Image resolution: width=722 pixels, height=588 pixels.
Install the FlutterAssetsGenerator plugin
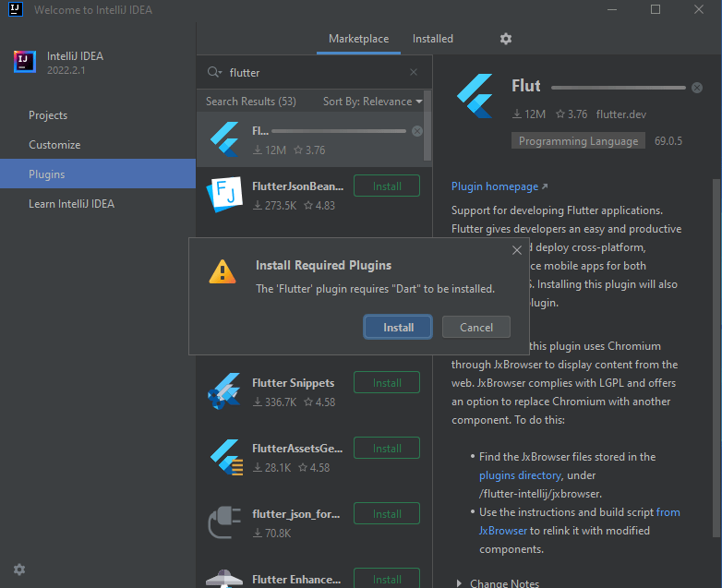(387, 448)
